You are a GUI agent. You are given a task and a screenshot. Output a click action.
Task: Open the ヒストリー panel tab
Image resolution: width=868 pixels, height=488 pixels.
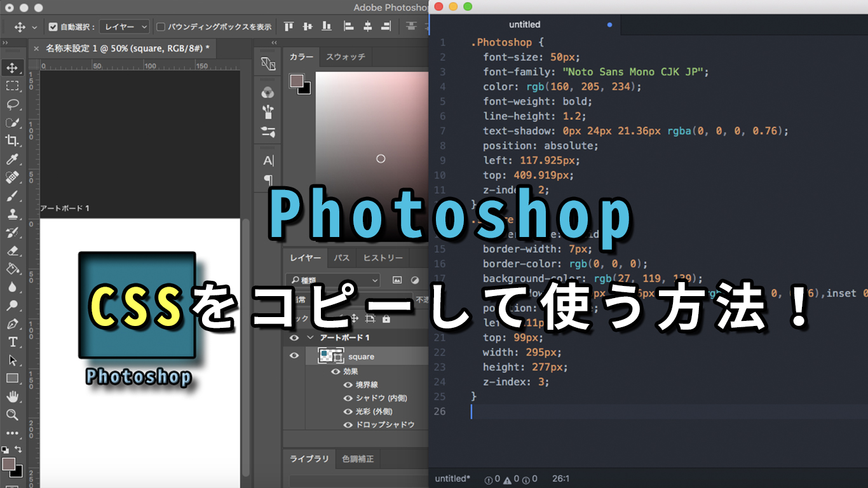(x=383, y=258)
